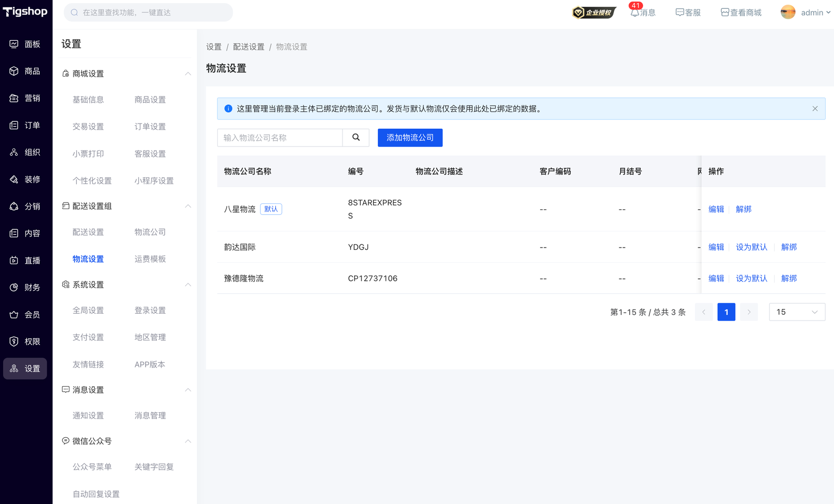Viewport: 834px width, 504px height.
Task: Click the 商品 sidebar icon
Action: pos(14,71)
